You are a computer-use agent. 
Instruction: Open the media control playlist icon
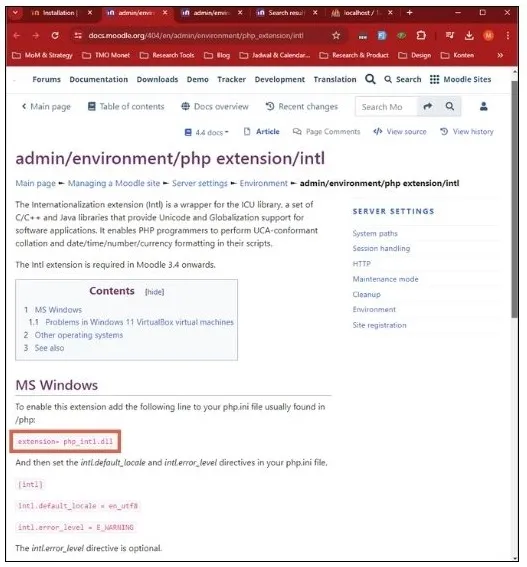pyautogui.click(x=450, y=35)
